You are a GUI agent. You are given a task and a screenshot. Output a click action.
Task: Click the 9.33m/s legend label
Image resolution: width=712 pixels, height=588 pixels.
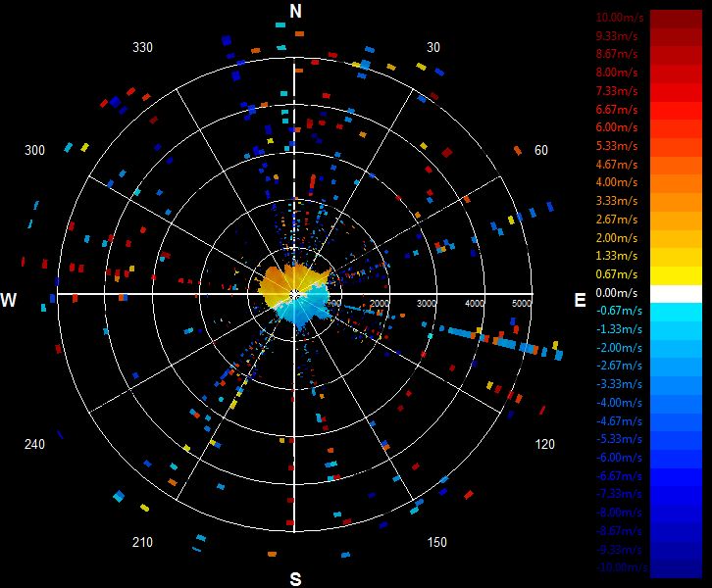[617, 35]
